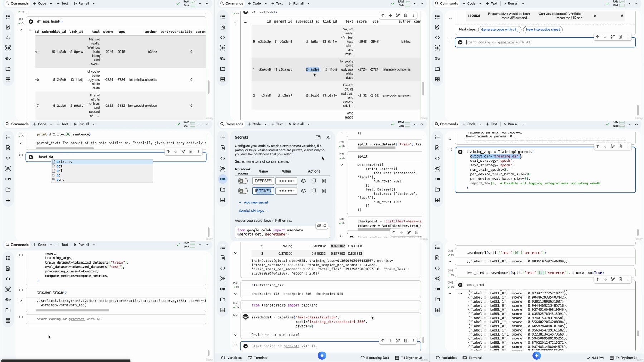Collapse header toolbar in the df_neg.head() notebook
This screenshot has width=644, height=362.
[207, 4]
